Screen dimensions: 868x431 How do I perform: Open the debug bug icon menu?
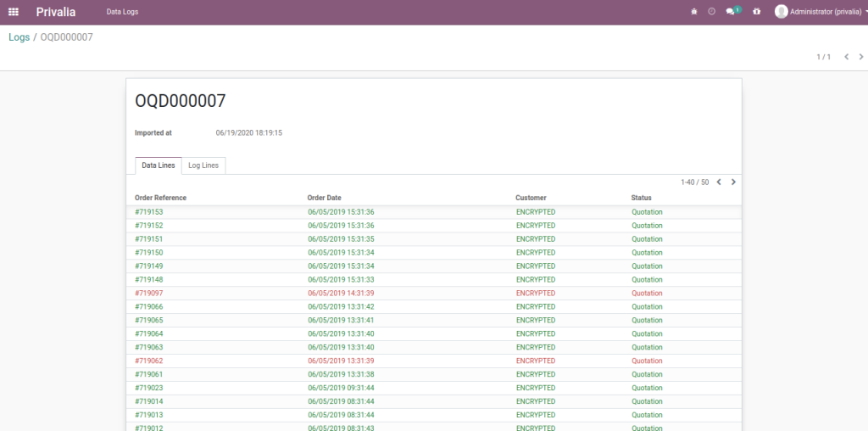pyautogui.click(x=694, y=12)
